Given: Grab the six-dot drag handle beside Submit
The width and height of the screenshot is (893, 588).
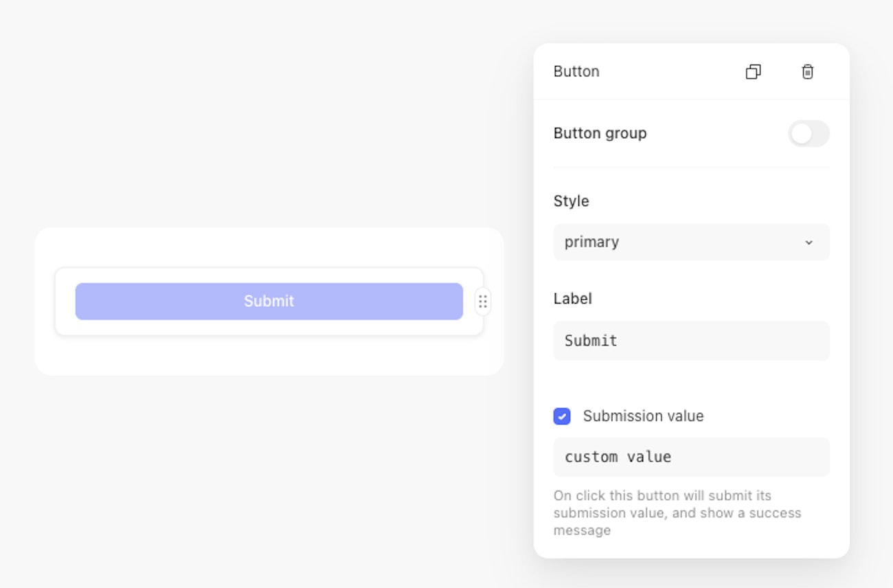Looking at the screenshot, I should point(483,302).
